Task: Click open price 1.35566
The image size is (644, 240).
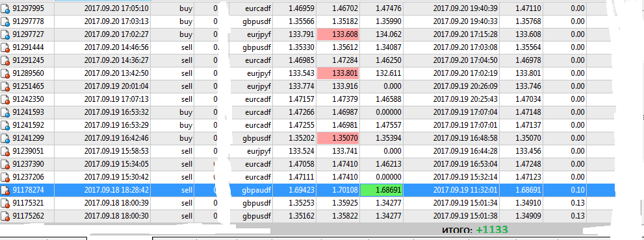Action: click(x=302, y=21)
